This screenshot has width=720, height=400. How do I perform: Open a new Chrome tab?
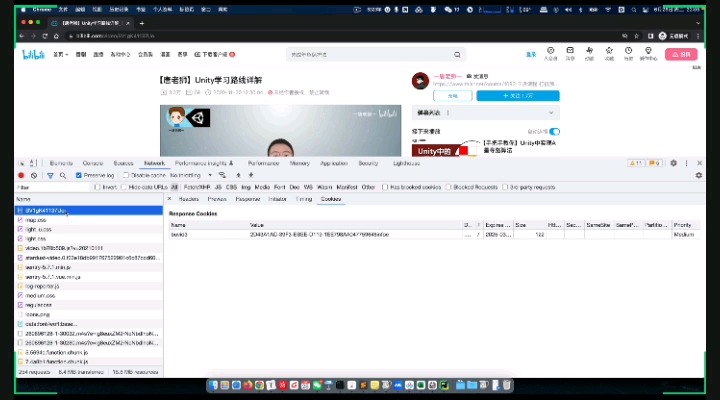coord(142,23)
